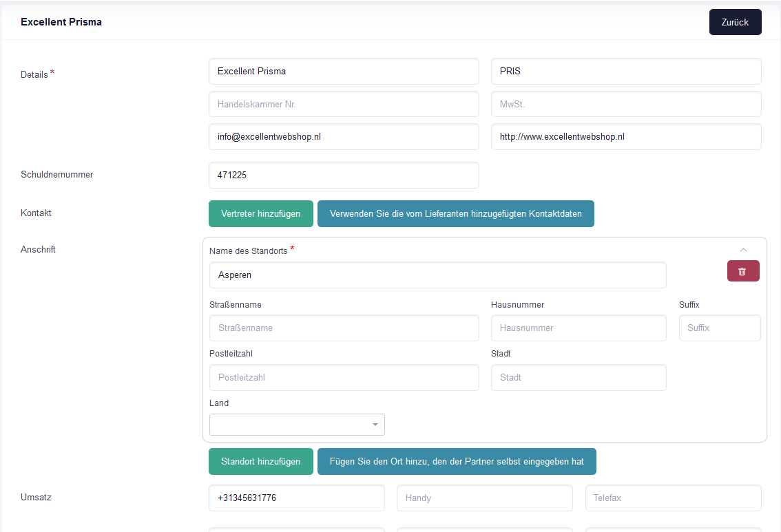The image size is (781, 532).
Task: Edit the website URL field
Action: [x=626, y=137]
